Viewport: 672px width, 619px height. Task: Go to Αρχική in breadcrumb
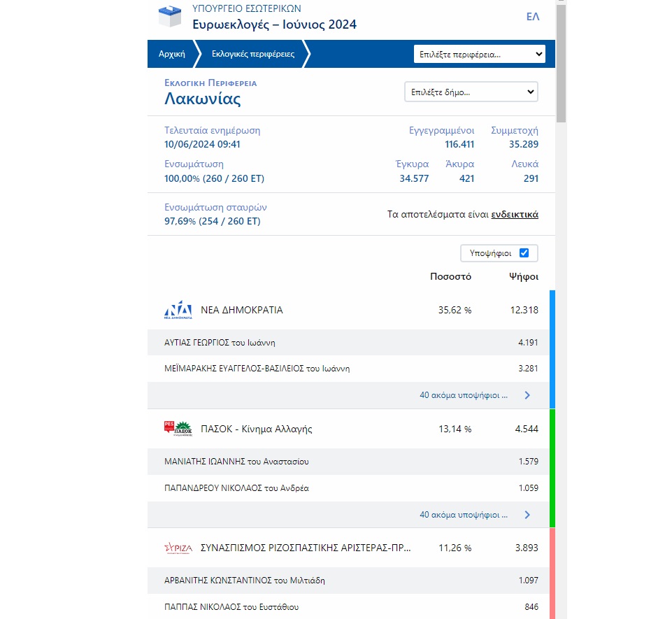coord(171,54)
